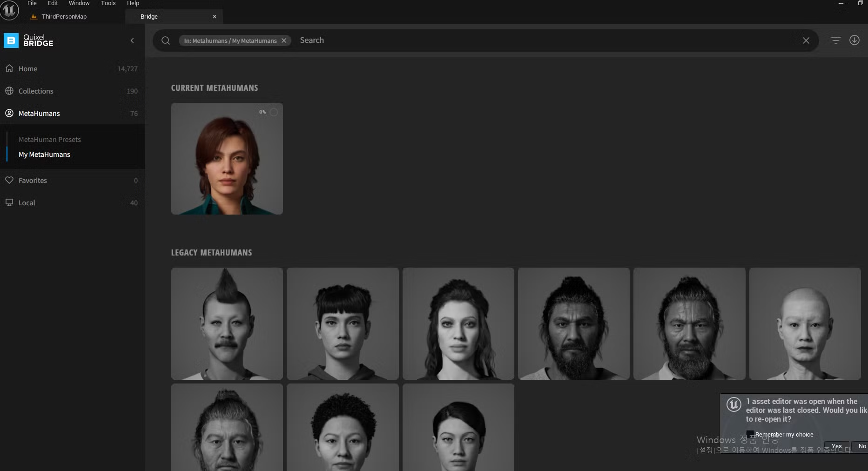Open Local assets in sidebar
Viewport: 868px width, 471px height.
(x=73, y=202)
